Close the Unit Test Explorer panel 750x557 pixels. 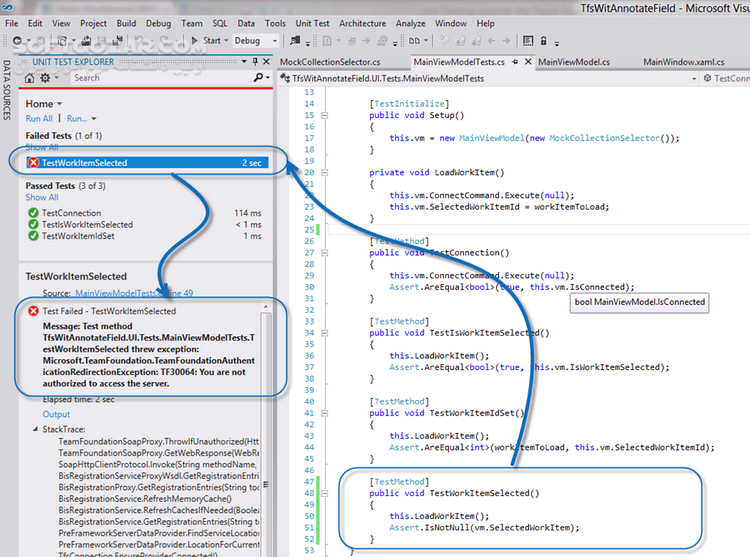pyautogui.click(x=266, y=62)
